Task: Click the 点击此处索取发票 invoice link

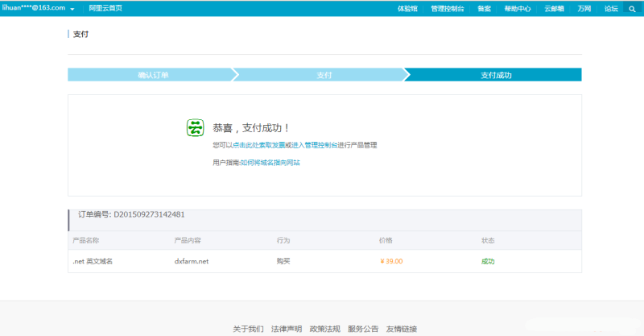Action: (x=259, y=146)
